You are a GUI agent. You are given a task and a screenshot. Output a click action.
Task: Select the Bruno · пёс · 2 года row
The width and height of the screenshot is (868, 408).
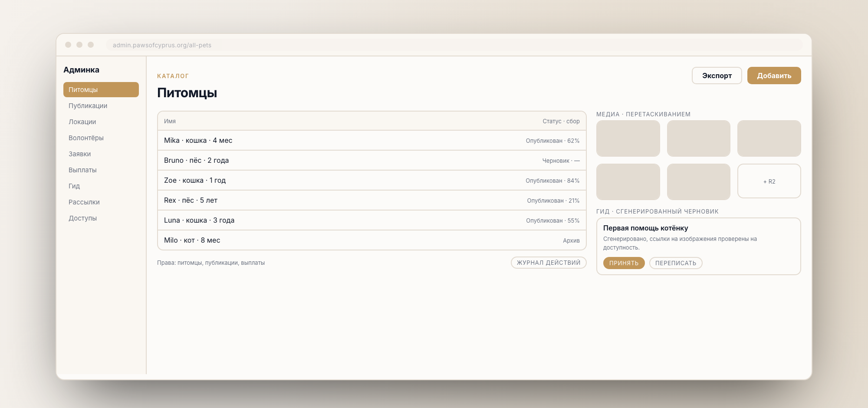(372, 160)
